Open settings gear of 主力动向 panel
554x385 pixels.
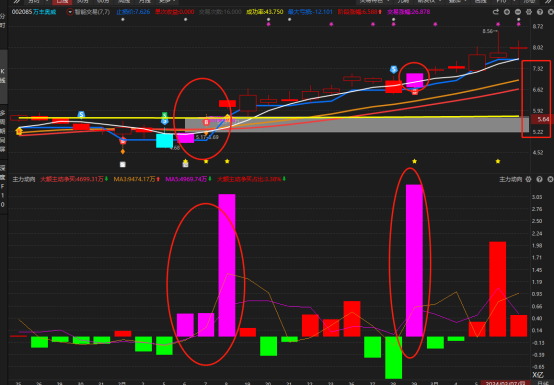[529, 179]
